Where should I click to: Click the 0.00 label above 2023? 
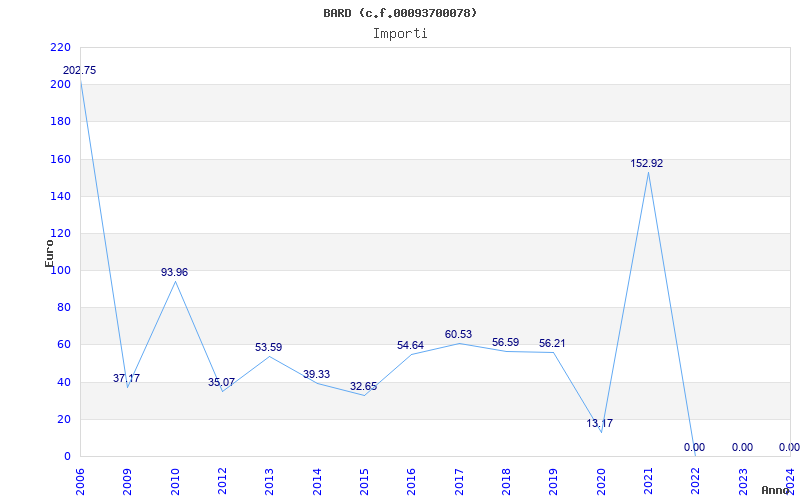tap(742, 447)
